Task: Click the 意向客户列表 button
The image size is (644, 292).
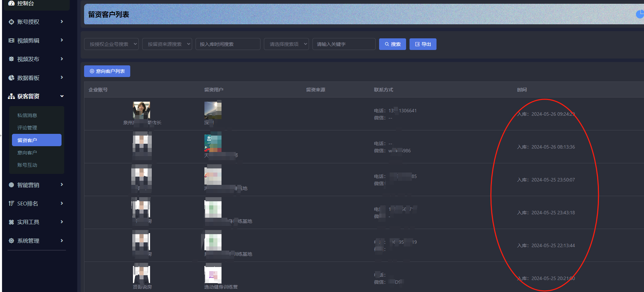Action: (107, 71)
